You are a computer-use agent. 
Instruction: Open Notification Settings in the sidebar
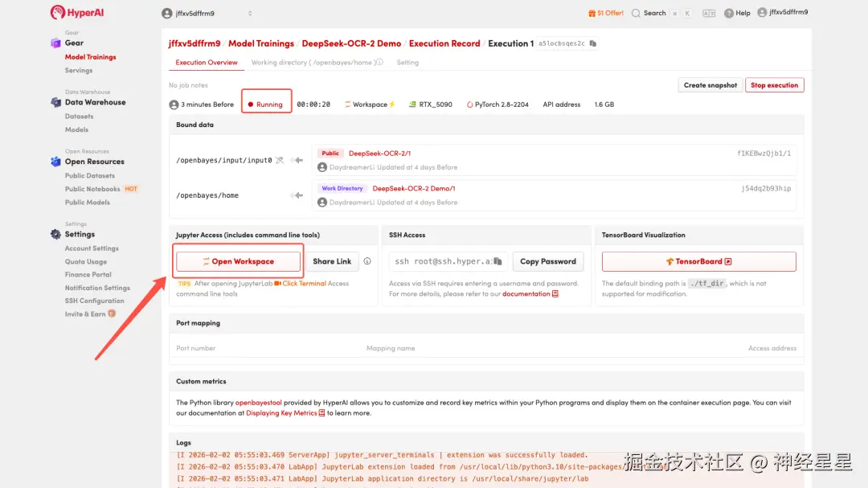point(97,288)
